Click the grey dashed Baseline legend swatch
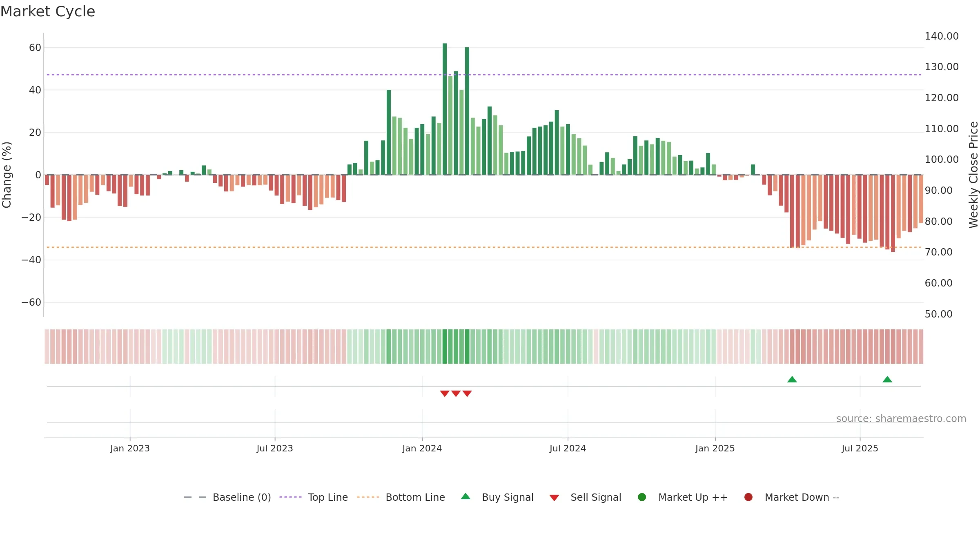This screenshot has height=551, width=980. point(195,497)
